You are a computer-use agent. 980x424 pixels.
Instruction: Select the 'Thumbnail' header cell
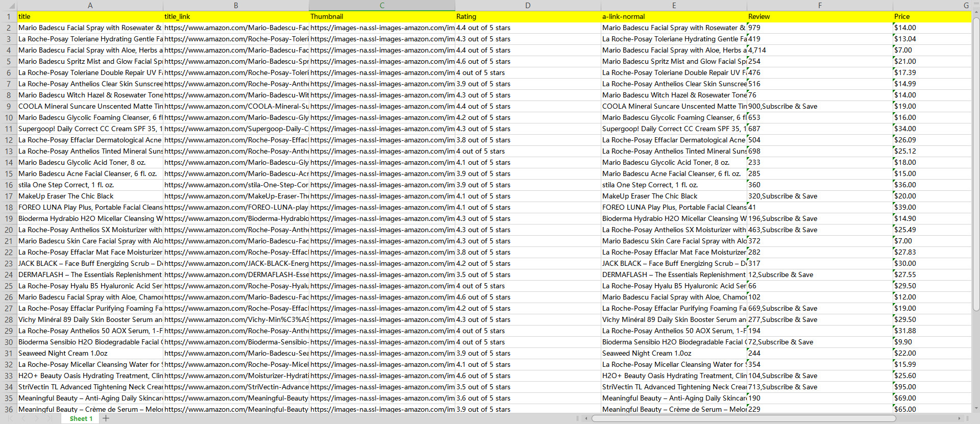pyautogui.click(x=382, y=16)
